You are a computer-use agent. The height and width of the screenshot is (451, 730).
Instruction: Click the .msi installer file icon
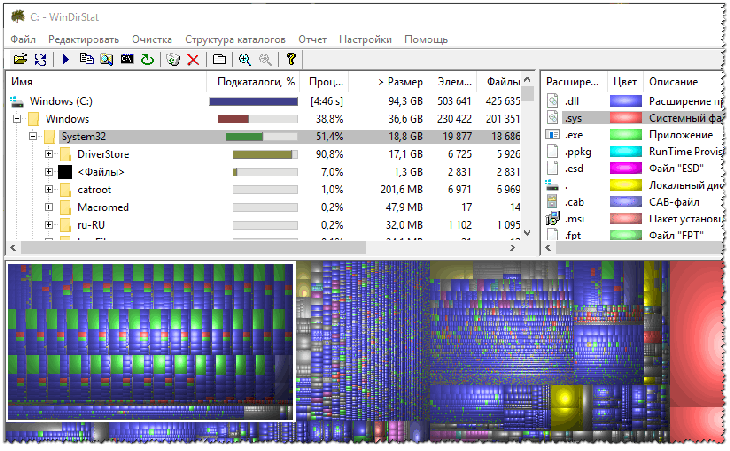pyautogui.click(x=553, y=218)
